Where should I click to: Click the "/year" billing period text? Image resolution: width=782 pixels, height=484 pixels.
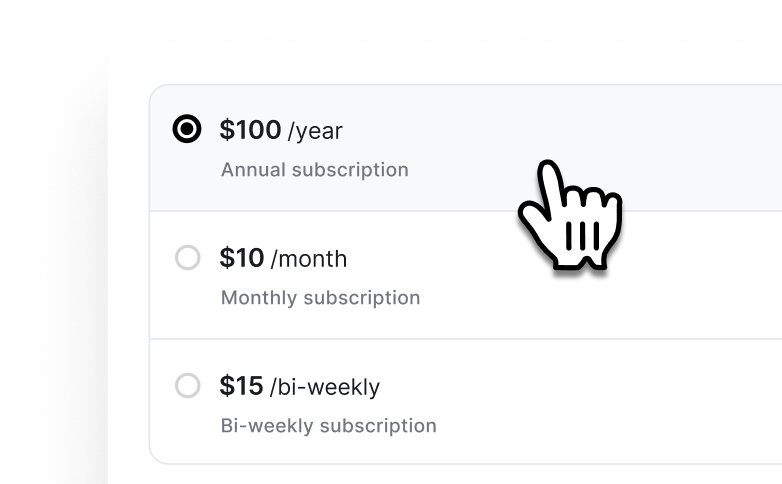[315, 131]
